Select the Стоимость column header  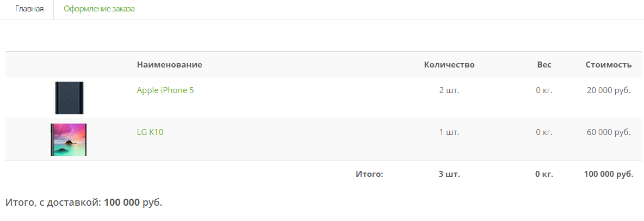[609, 64]
